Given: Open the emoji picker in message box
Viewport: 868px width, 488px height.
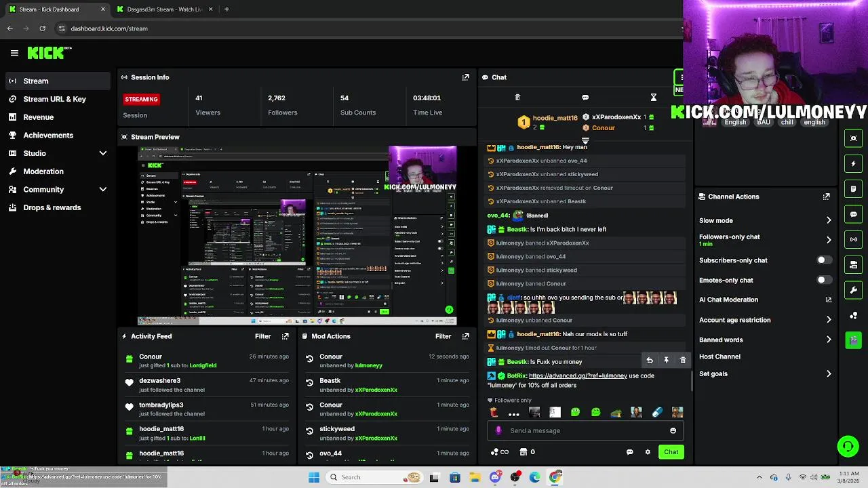Looking at the screenshot, I should pyautogui.click(x=673, y=430).
